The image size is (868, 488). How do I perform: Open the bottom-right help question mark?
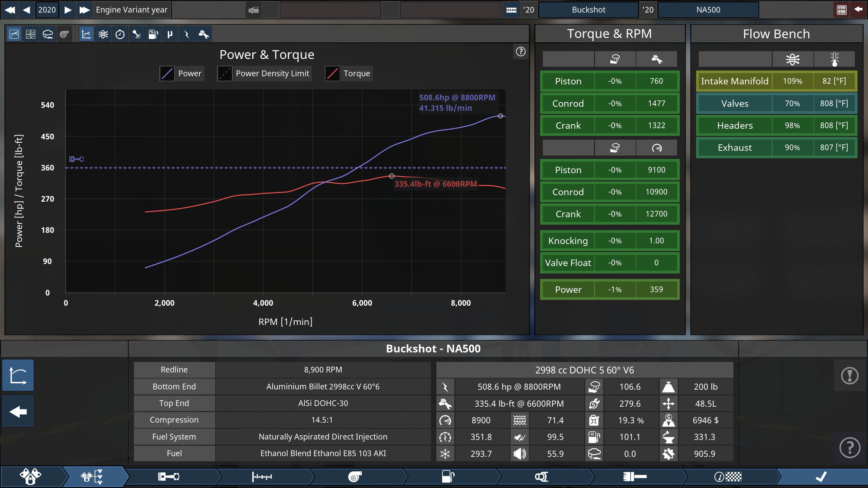[850, 448]
